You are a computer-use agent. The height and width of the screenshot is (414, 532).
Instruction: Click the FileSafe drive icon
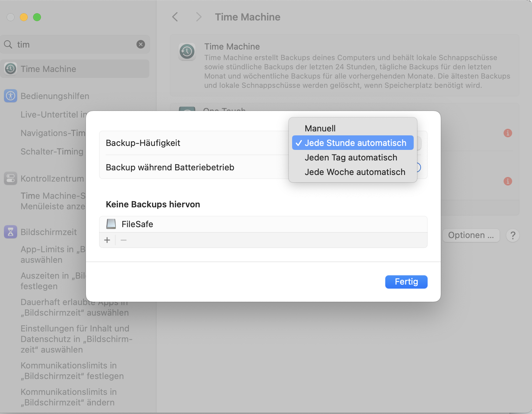click(x=111, y=224)
